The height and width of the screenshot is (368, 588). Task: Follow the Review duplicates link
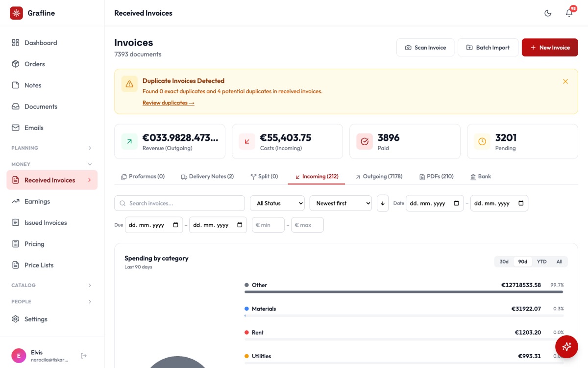(168, 103)
